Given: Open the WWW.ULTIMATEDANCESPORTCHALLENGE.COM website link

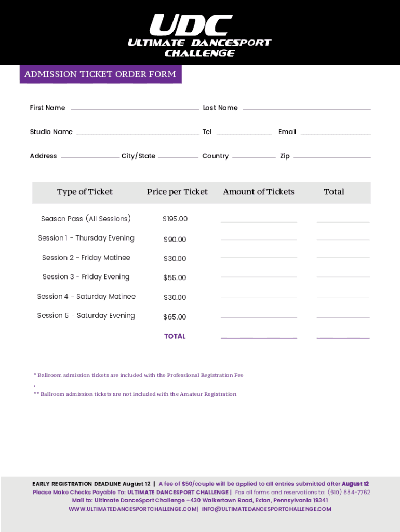Looking at the screenshot, I should pos(132,509).
